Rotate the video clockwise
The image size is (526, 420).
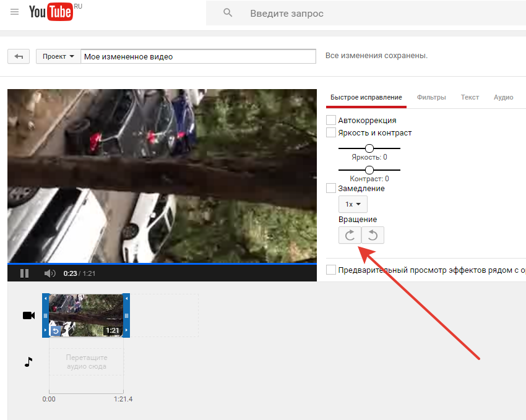(350, 235)
